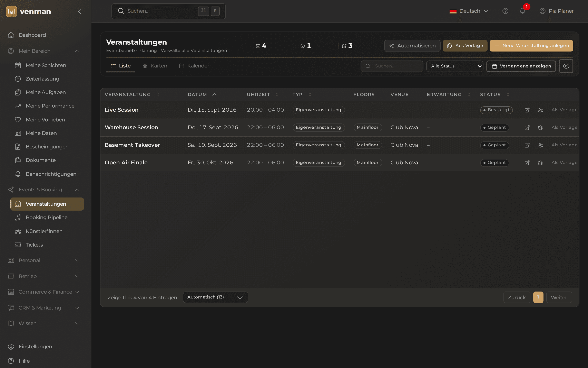Select the Liste view tab
Viewport: 588px width, 368px height.
coord(120,66)
